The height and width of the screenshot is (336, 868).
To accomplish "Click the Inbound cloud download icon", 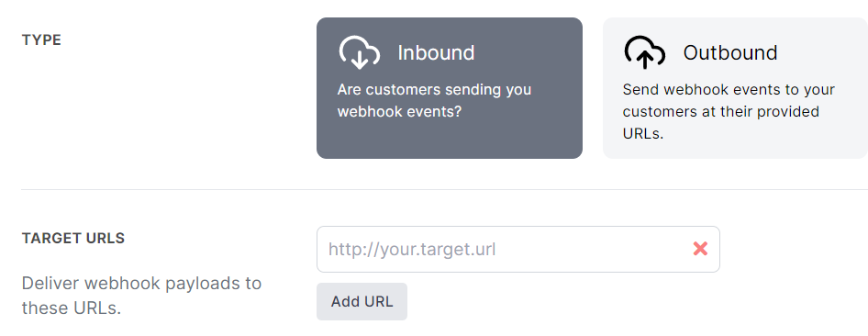I will coord(360,52).
